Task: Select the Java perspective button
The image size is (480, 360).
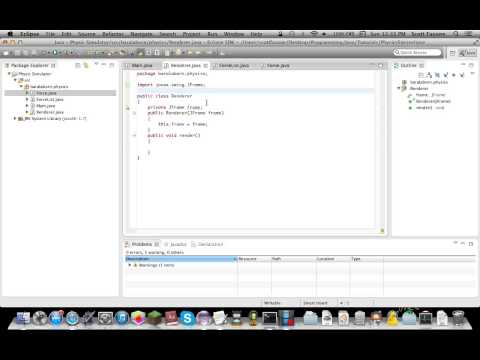Action: (x=467, y=53)
